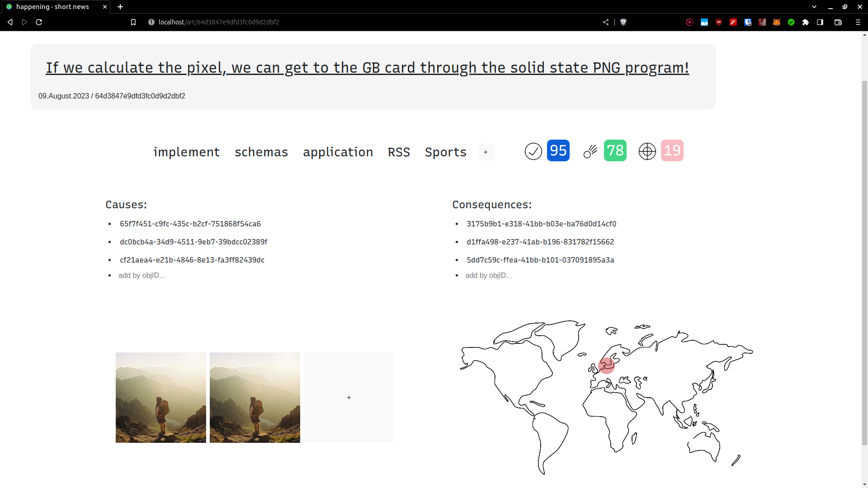This screenshot has width=868, height=488.
Task: Open the MetaMask fox extension
Action: point(777,22)
